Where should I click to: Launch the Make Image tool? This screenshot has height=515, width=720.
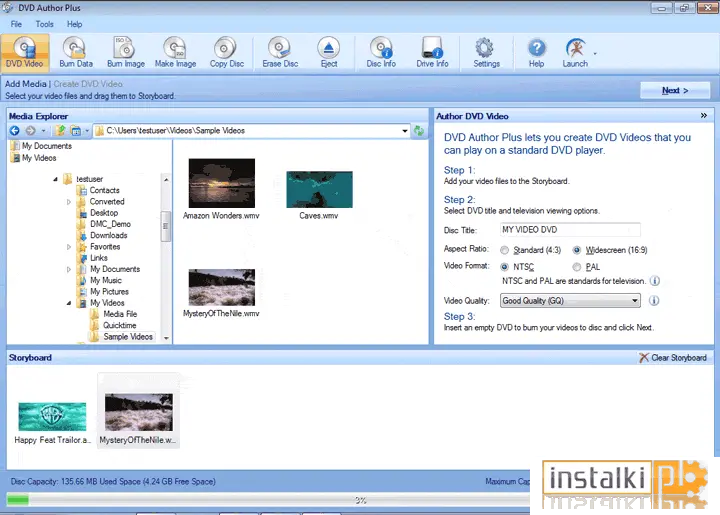coord(175,52)
